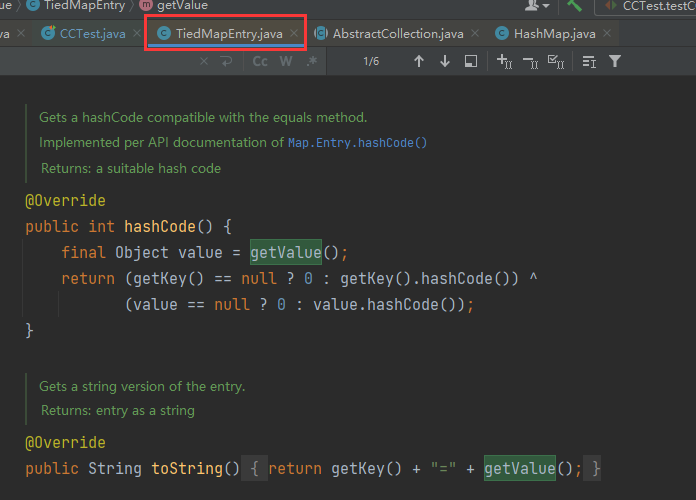
Task: Open the AbstractCollection.java tab
Action: click(x=398, y=34)
